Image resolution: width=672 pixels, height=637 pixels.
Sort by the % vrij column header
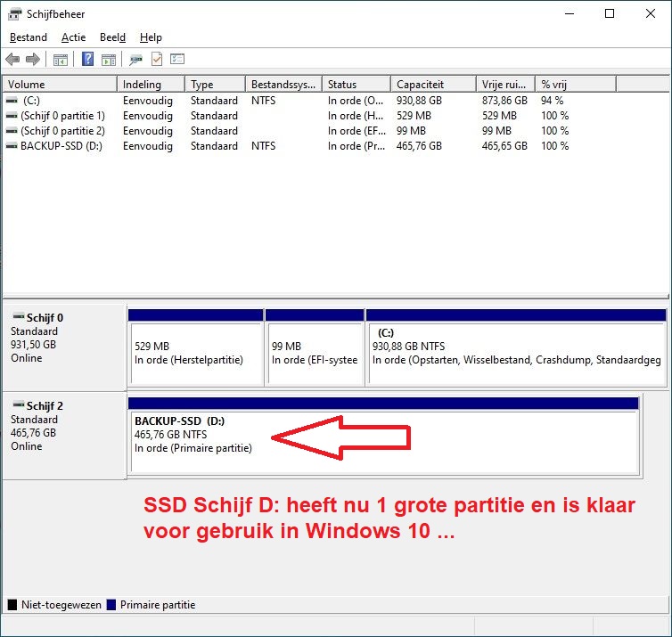[576, 84]
